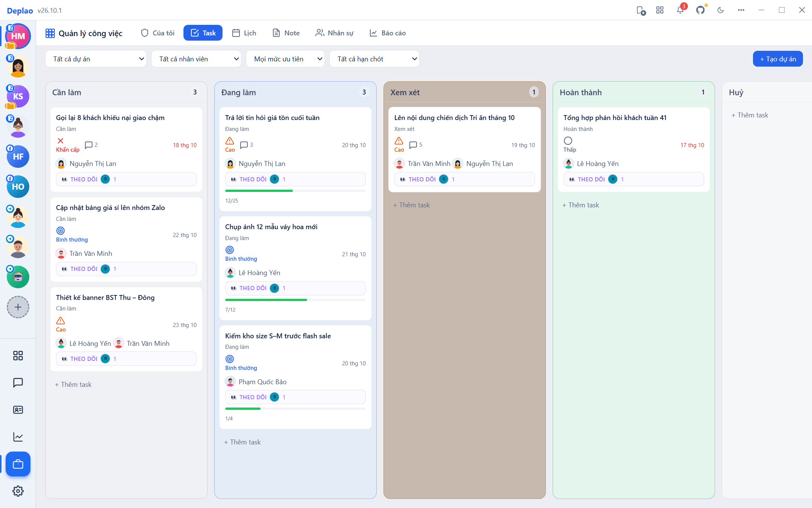812x508 pixels.
Task: Open the line chart sidebar icon
Action: click(x=18, y=437)
